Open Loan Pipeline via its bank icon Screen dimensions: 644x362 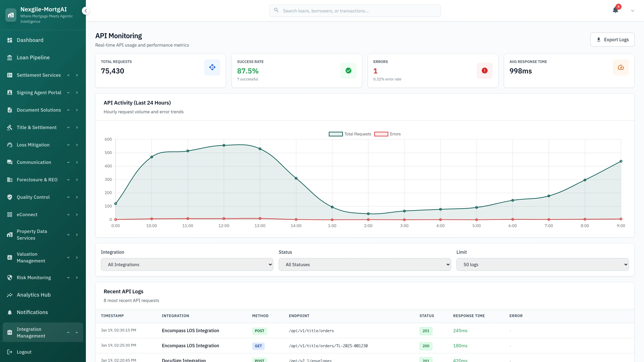click(x=10, y=57)
